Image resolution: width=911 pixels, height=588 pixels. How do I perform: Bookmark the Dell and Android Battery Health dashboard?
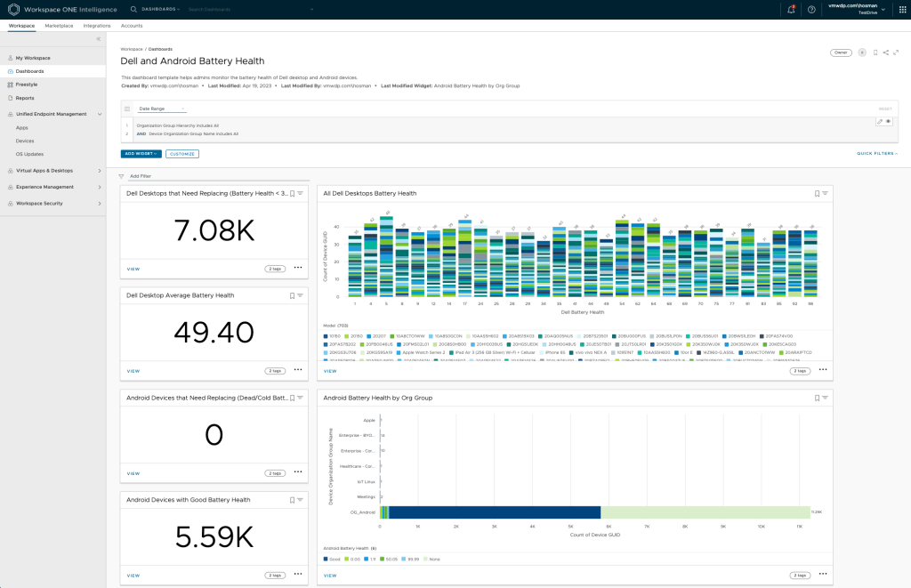875,52
